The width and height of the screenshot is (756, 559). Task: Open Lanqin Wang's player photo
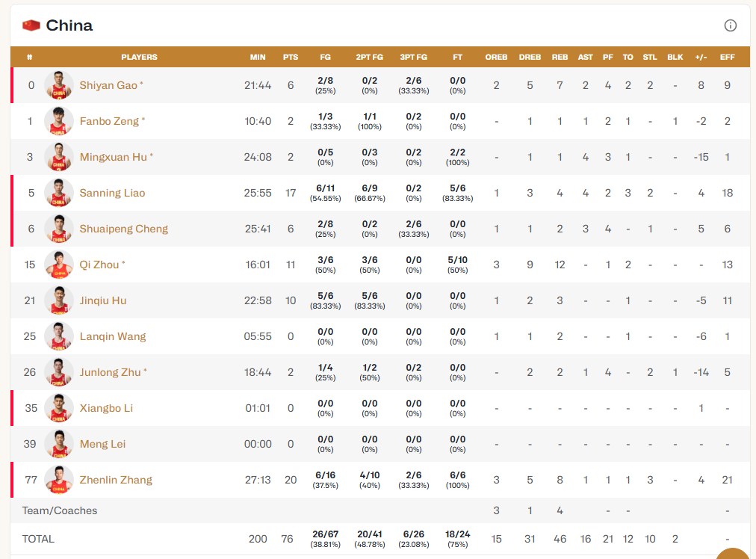[59, 336]
